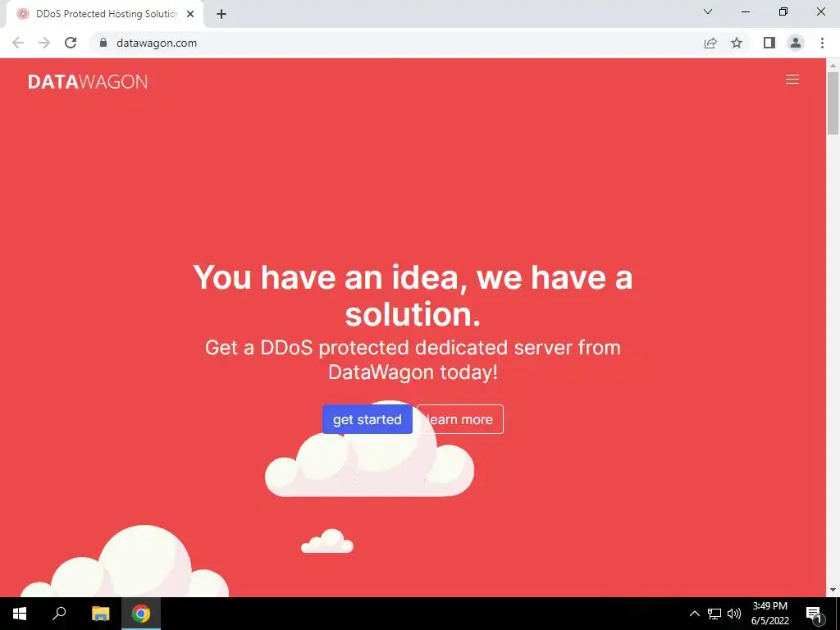Open the Chrome profile avatar
This screenshot has width=840, height=630.
coord(796,43)
